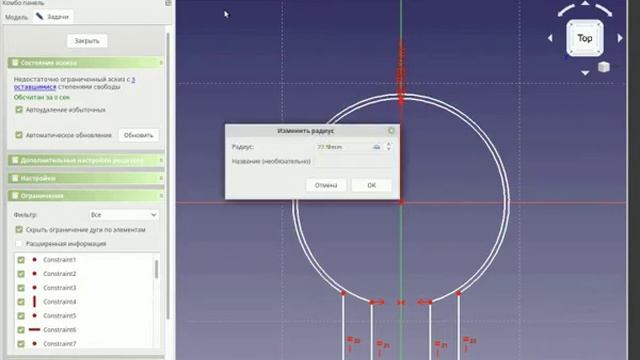Uncheck the Constraint1 checkbox
Viewport: 640px width, 360px height.
pyautogui.click(x=21, y=260)
